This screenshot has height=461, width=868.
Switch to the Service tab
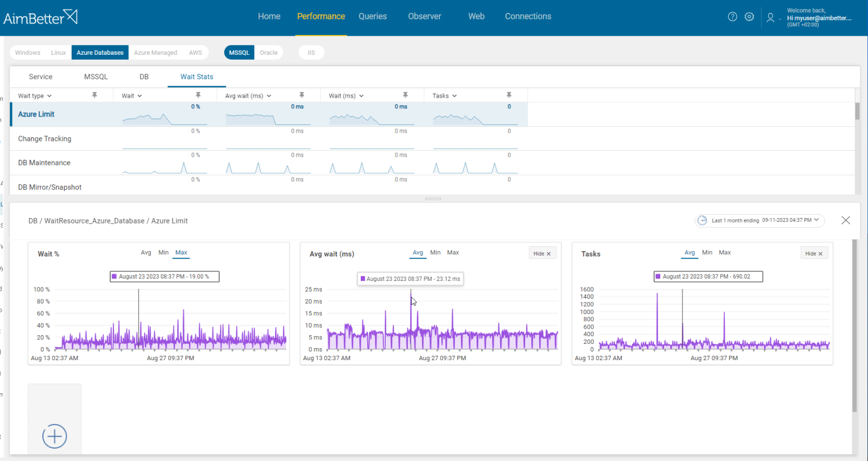coord(41,77)
